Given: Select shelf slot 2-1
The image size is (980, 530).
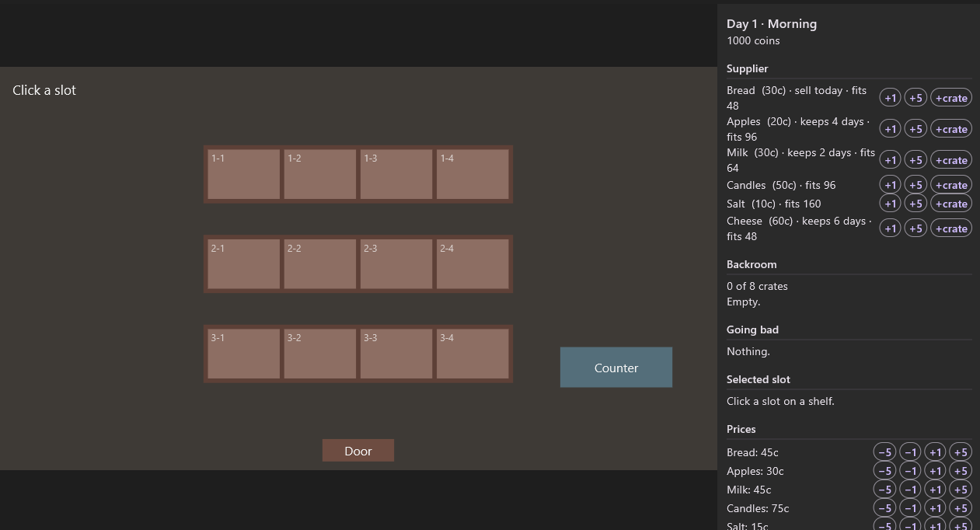Looking at the screenshot, I should coord(244,264).
